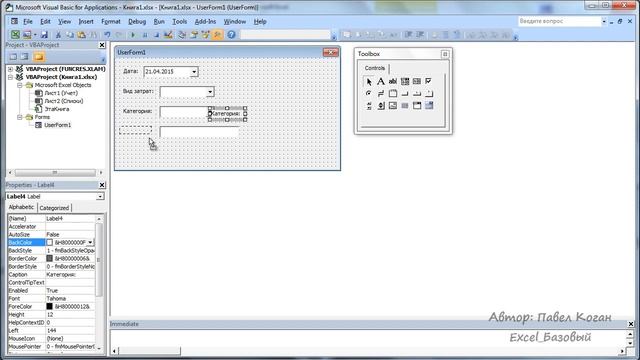Click the Project Explorer toolbar icon
Viewport: 640px width, 360px height.
pyautogui.click(x=182, y=35)
